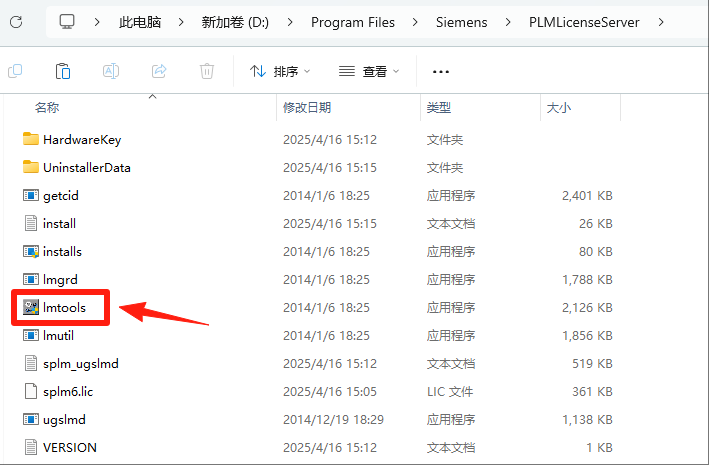Copy the selected item via toolbar icon
The width and height of the screenshot is (709, 465).
pos(15,71)
